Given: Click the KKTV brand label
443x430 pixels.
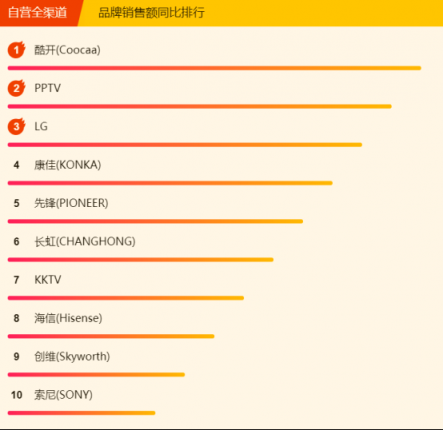Looking at the screenshot, I should coord(48,280).
